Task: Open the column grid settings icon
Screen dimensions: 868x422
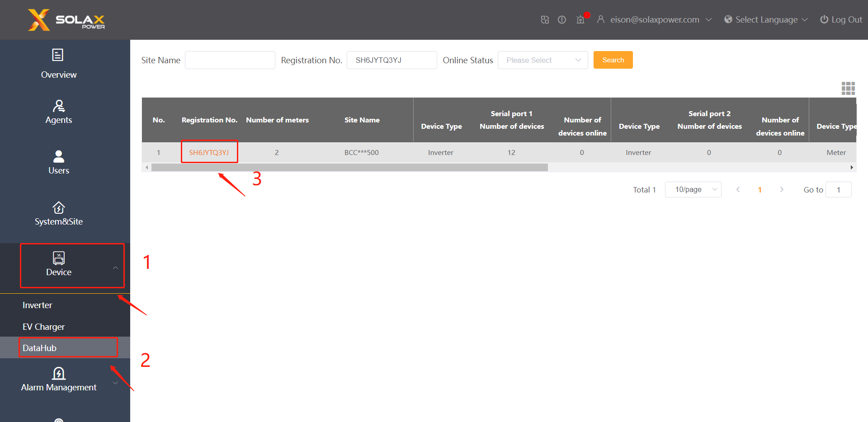Action: [848, 88]
